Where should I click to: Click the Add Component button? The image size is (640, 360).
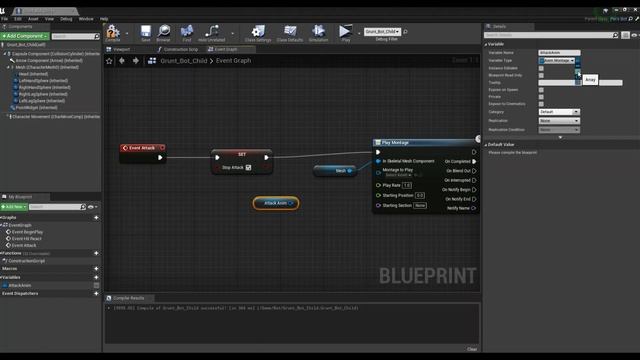point(25,36)
